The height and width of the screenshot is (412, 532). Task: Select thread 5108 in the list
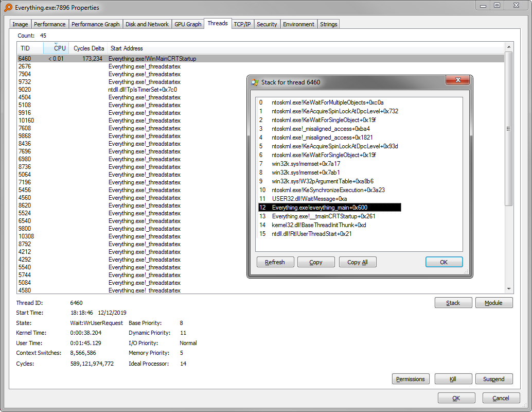pos(260,105)
